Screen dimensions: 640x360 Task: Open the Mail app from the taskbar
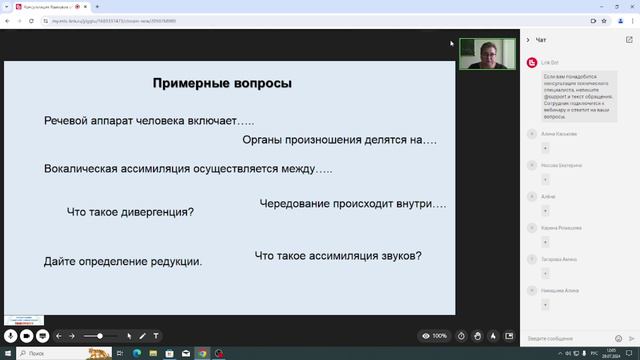click(186, 353)
